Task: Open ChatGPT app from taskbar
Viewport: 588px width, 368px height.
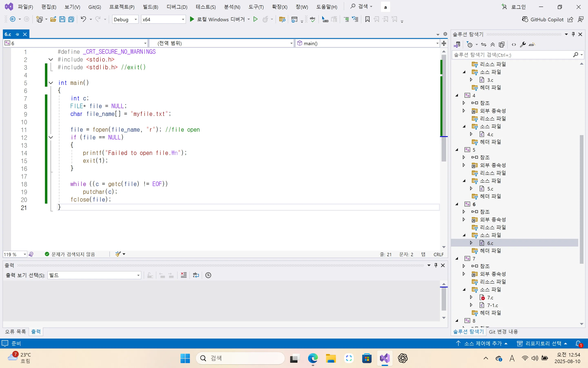Action: pos(403,358)
